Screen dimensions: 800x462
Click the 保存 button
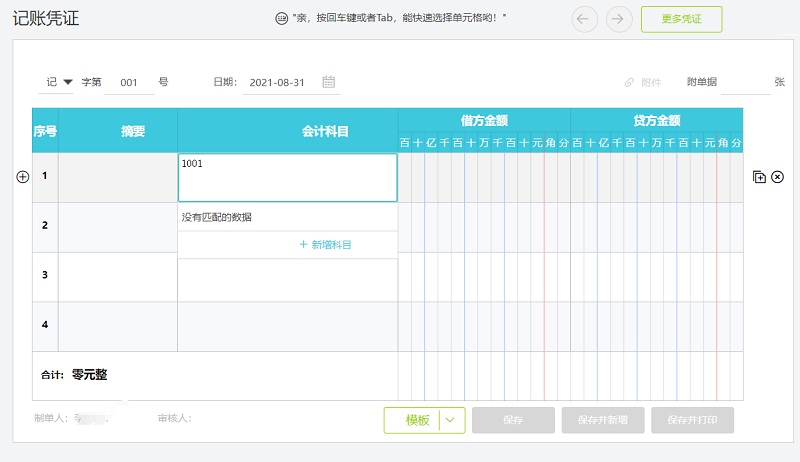(x=513, y=420)
